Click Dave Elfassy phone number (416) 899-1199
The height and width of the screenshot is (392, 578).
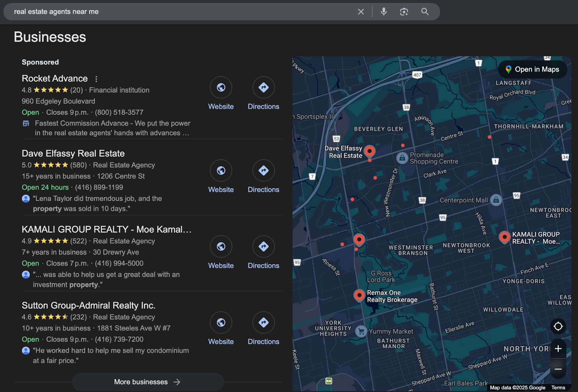click(x=99, y=188)
